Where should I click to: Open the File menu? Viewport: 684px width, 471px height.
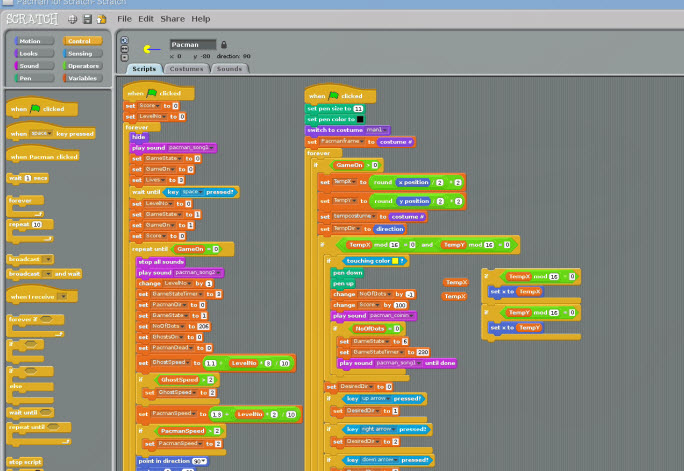(x=124, y=19)
